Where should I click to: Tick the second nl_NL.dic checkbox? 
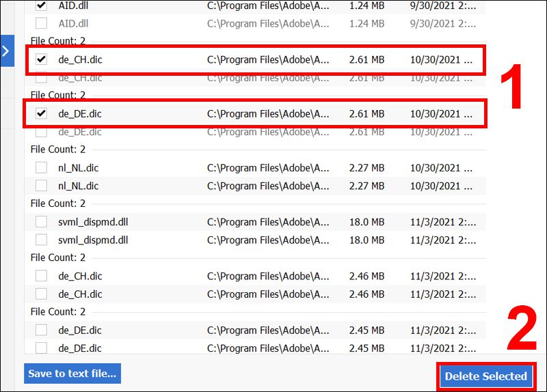[42, 186]
